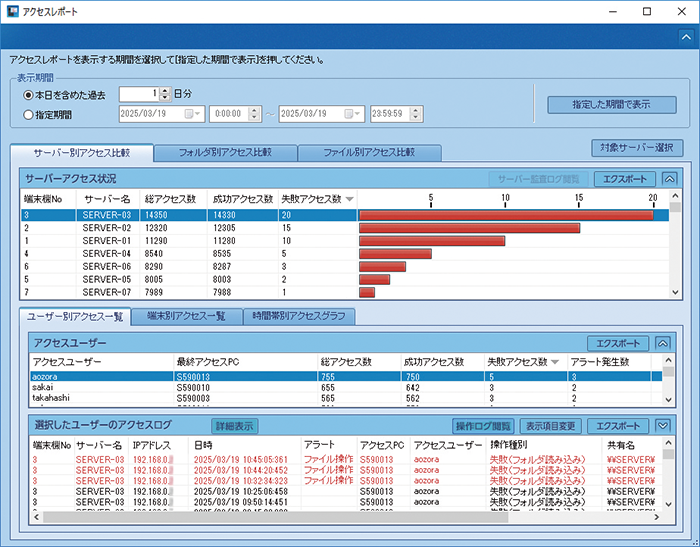
Task: Select log entry dated 09:50:14:451
Action: (x=346, y=502)
